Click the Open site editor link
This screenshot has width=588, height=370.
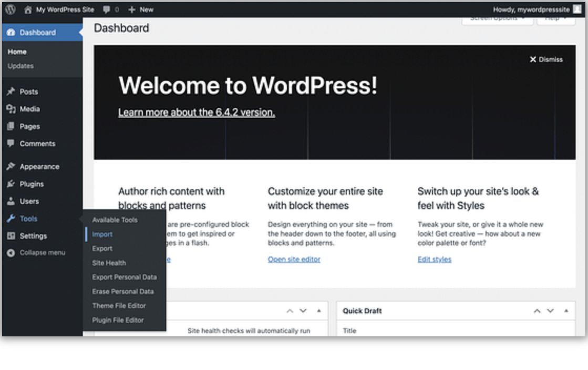(x=294, y=259)
